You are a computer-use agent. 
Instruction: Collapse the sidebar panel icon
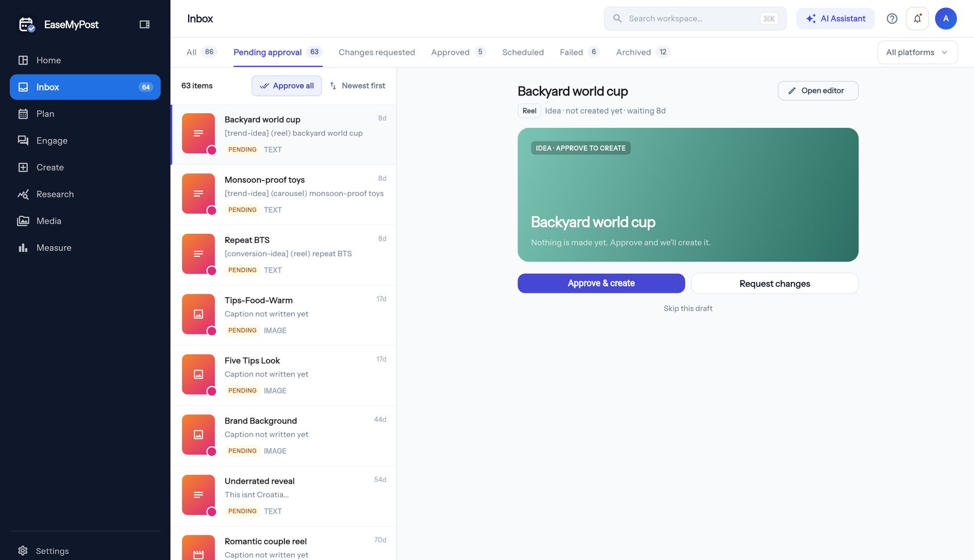point(144,24)
